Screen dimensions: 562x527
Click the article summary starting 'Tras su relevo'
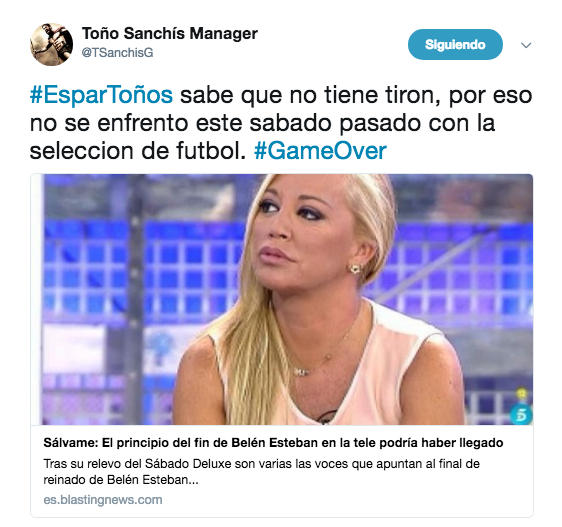click(x=261, y=471)
